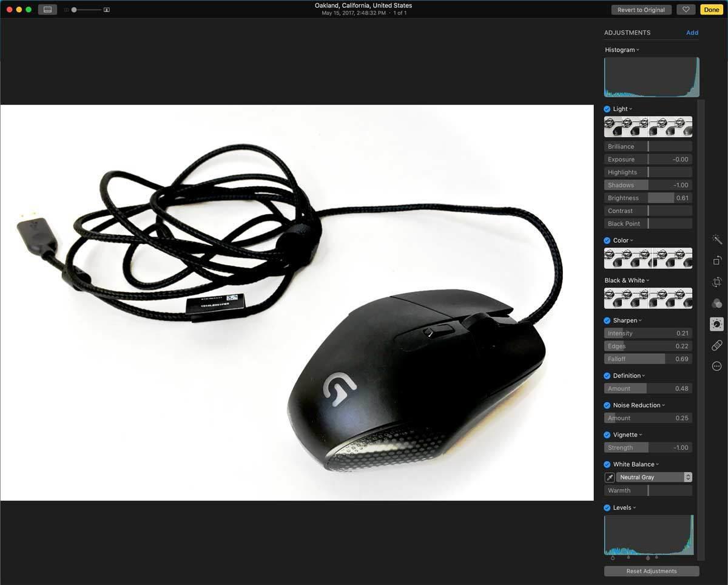Click the Levels black point handle

click(613, 558)
